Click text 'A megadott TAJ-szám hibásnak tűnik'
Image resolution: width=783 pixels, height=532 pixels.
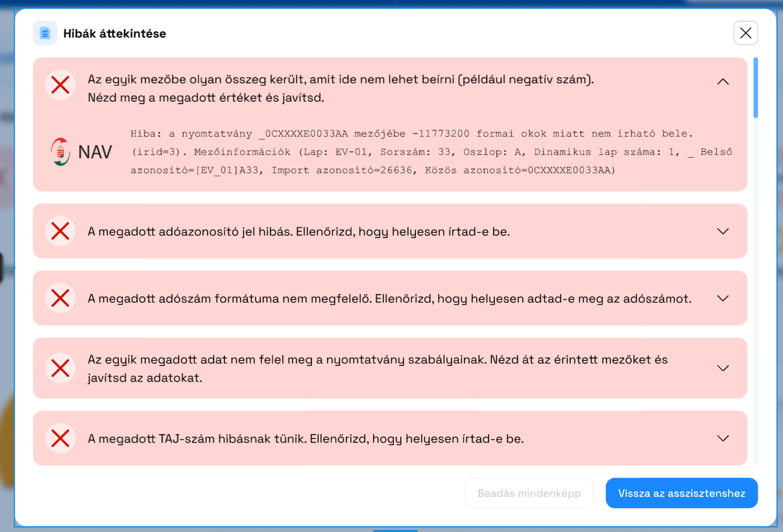197,439
